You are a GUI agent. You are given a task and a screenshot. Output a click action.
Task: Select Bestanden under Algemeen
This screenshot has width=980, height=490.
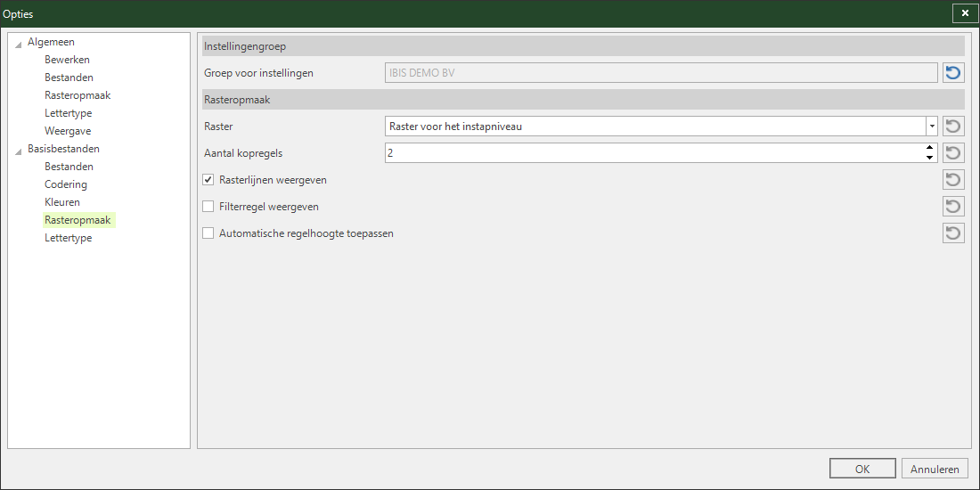tap(69, 78)
